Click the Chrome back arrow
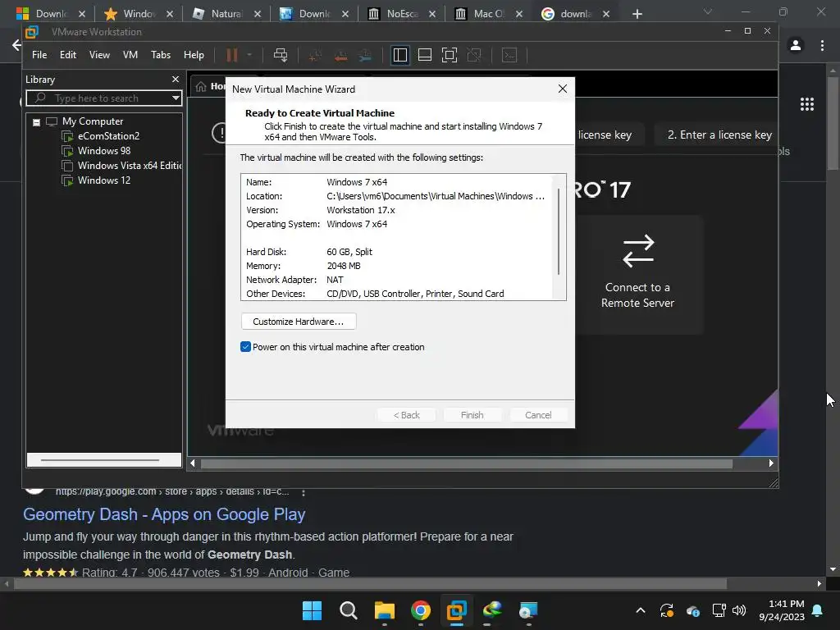840x630 pixels. point(16,45)
